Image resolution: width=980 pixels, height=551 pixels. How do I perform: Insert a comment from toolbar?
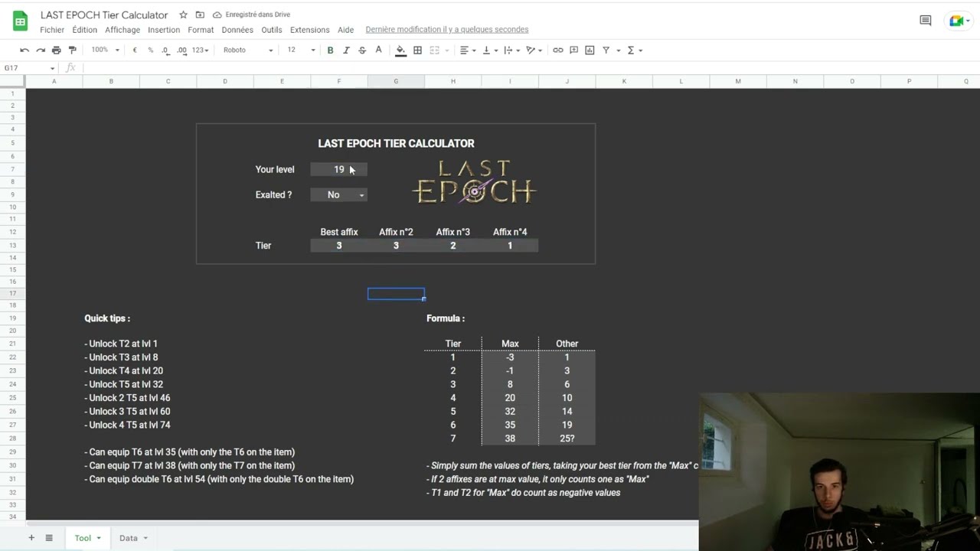(573, 50)
